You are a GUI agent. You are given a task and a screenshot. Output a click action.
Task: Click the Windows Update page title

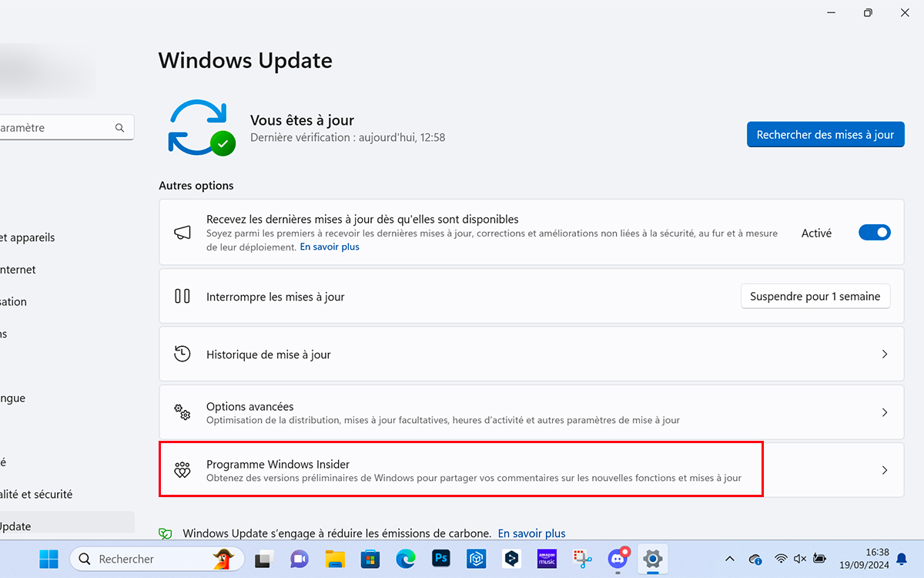(x=246, y=61)
